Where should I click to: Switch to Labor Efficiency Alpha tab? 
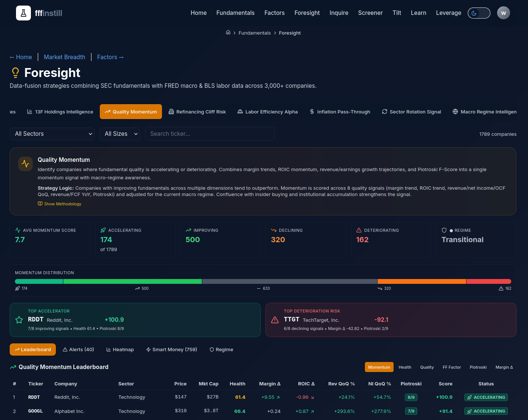(268, 112)
